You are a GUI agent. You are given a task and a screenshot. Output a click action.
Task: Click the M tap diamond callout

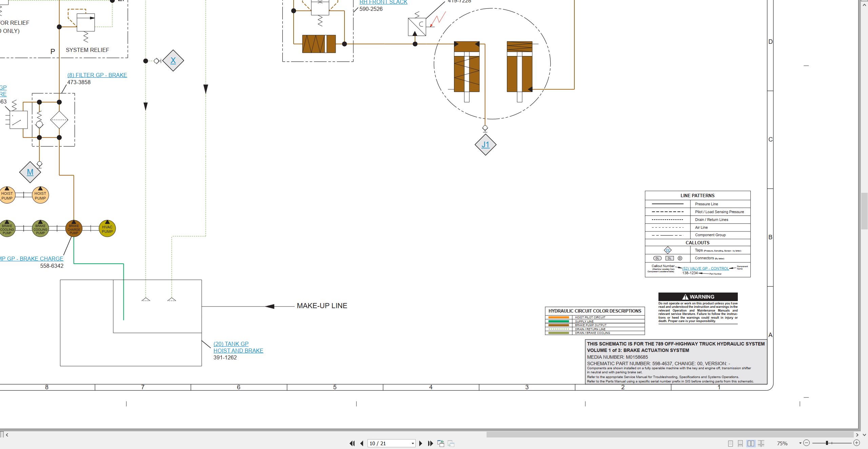coord(30,172)
